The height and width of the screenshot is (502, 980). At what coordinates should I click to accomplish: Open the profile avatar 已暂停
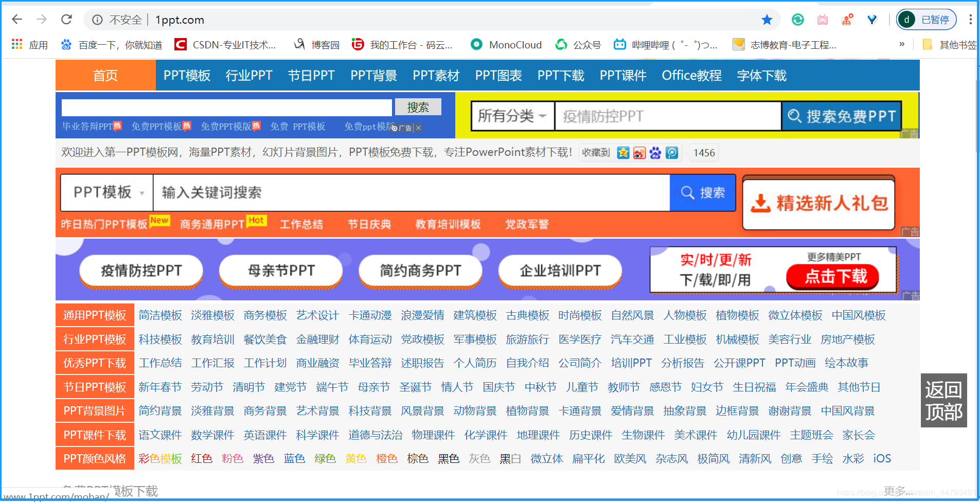click(x=926, y=20)
